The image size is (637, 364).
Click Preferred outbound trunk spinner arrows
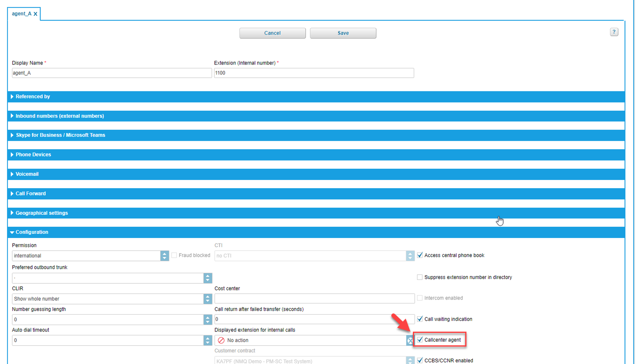tap(207, 278)
